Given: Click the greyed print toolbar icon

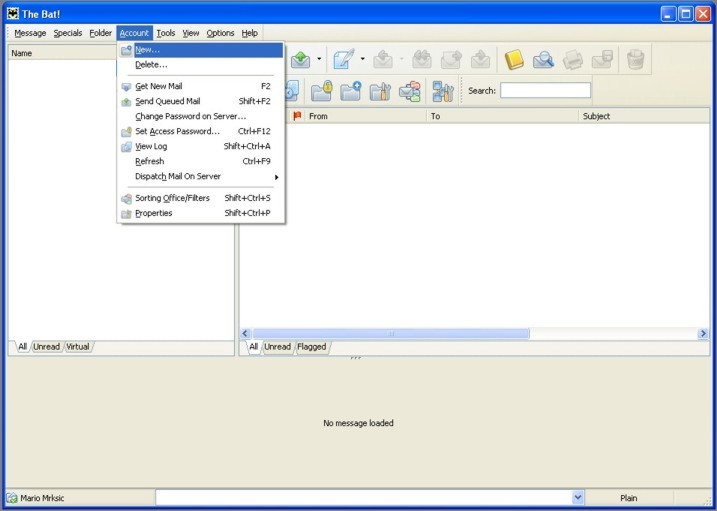Looking at the screenshot, I should coord(573,59).
